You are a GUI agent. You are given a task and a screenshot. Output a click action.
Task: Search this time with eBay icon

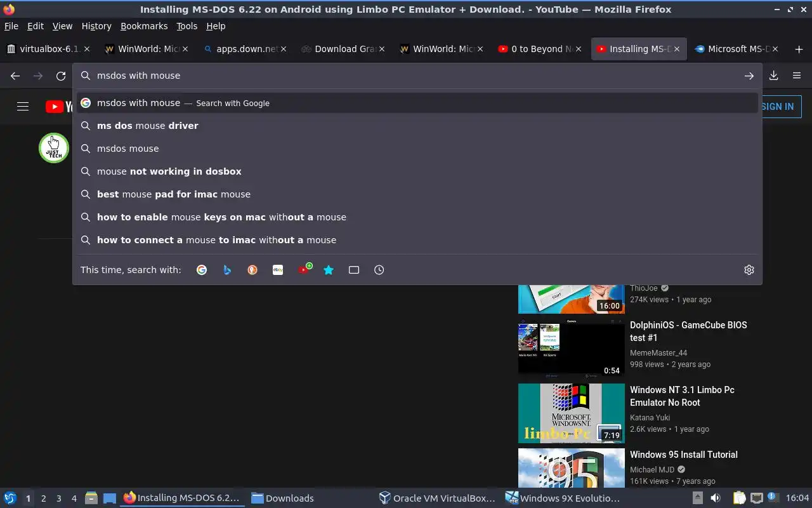click(278, 270)
